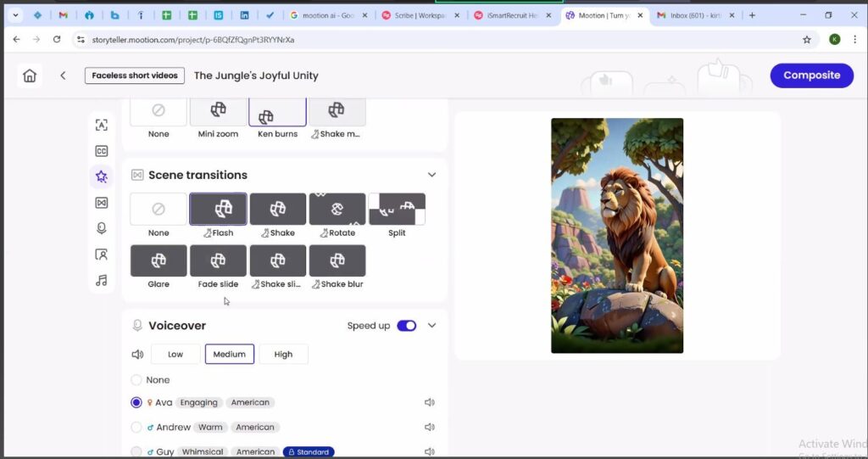Image resolution: width=868 pixels, height=459 pixels.
Task: Set voiceover volume to High
Action: coord(283,355)
